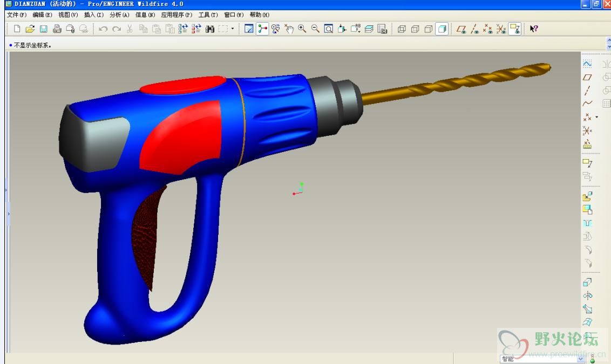Image resolution: width=611 pixels, height=364 pixels.
Task: Open the 分析(A) menu
Action: click(x=119, y=15)
